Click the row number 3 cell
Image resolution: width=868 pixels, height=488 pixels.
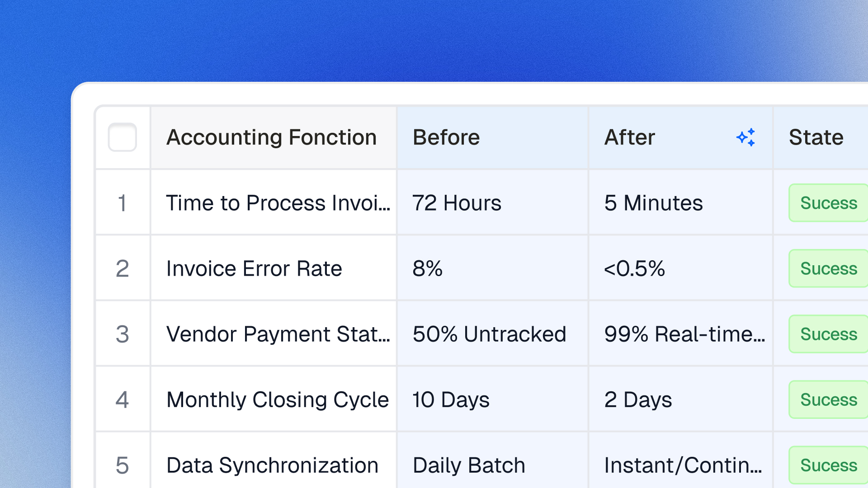(123, 334)
